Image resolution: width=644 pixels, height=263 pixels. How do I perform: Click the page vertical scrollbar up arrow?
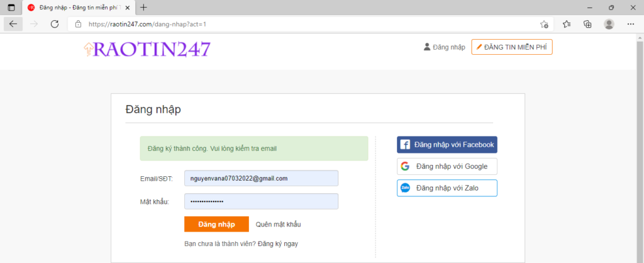pos(640,37)
